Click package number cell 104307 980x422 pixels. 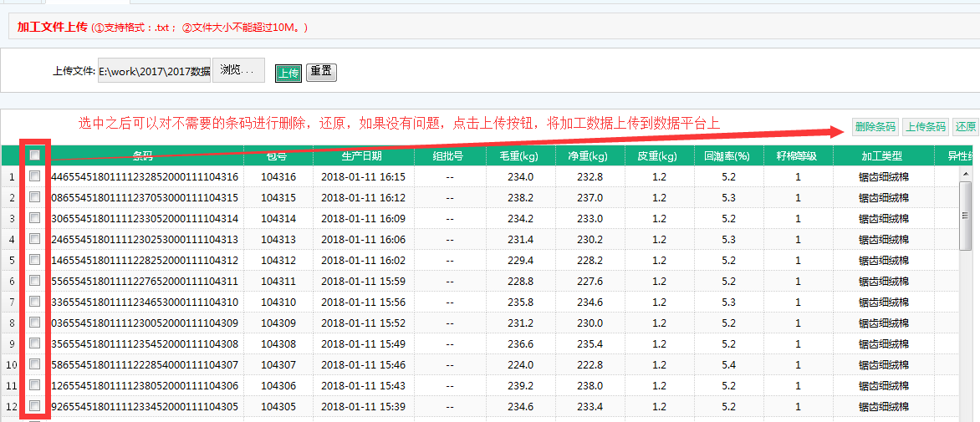(278, 365)
